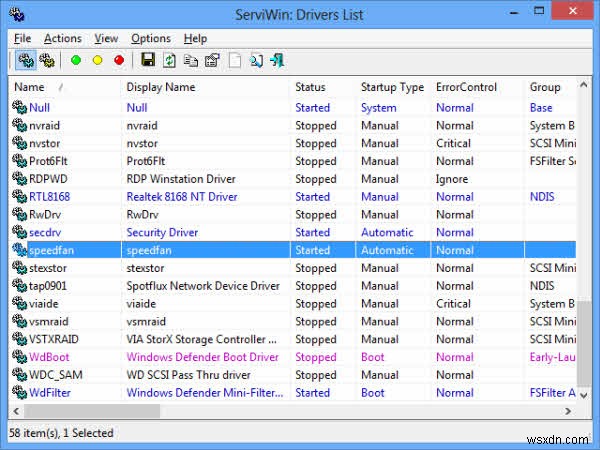
Task: Click the green Start driver icon
Action: click(x=76, y=60)
